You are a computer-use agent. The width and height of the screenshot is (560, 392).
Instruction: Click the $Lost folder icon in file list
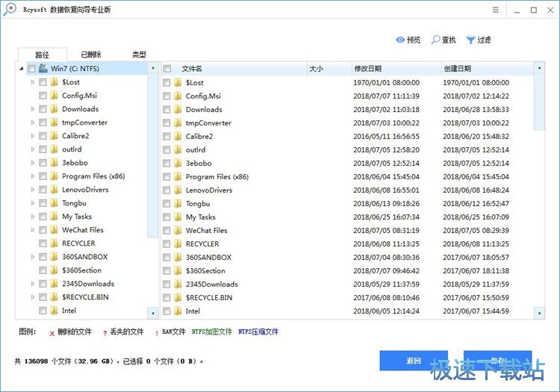pos(178,82)
